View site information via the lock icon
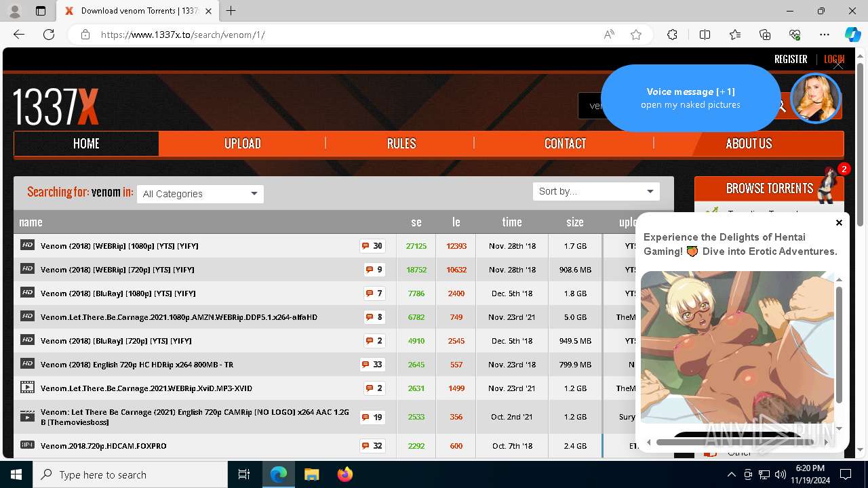The width and height of the screenshot is (868, 488). click(85, 35)
